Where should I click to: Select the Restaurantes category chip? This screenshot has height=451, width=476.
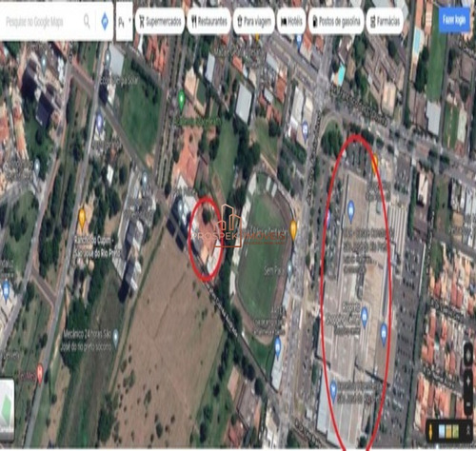click(x=209, y=21)
